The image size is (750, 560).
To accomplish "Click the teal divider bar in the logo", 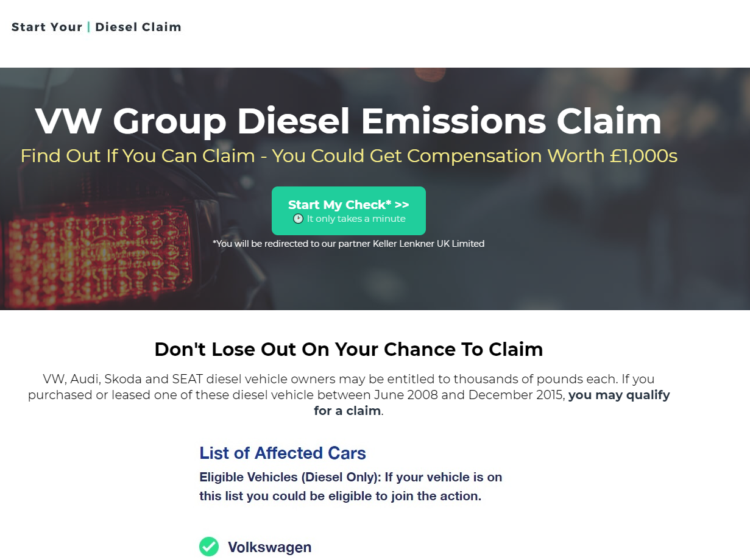I will pyautogui.click(x=89, y=27).
